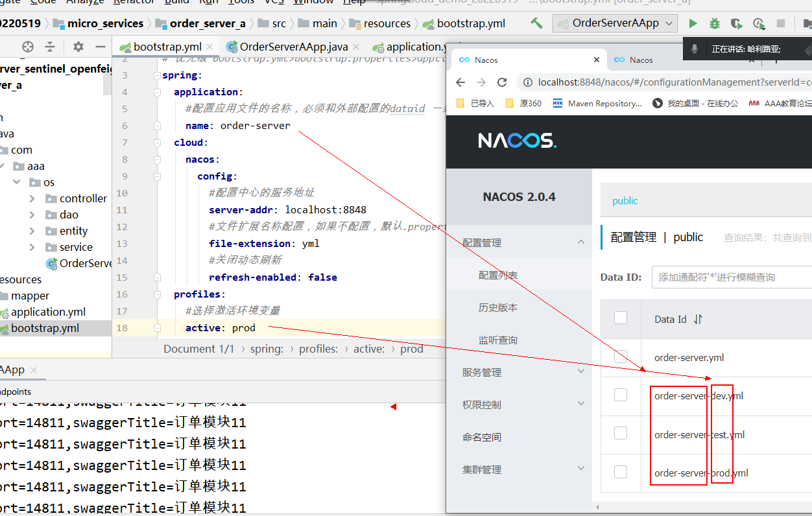Open 历史版本 in Nacos sidebar
The width and height of the screenshot is (812, 516).
point(498,308)
